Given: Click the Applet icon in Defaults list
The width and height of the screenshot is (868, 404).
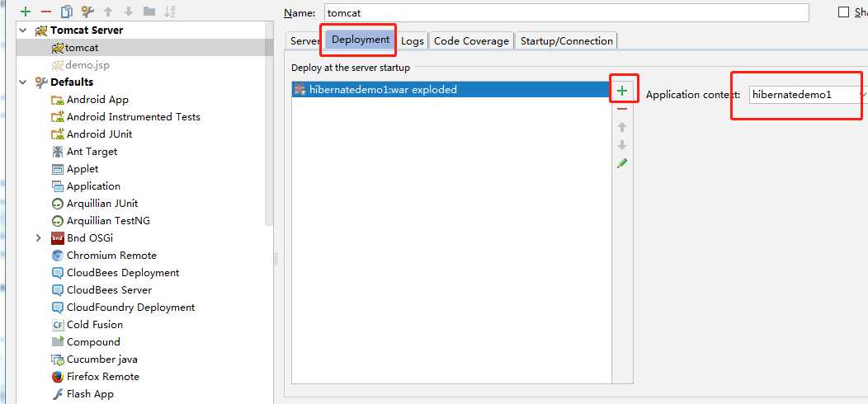Looking at the screenshot, I should 58,169.
